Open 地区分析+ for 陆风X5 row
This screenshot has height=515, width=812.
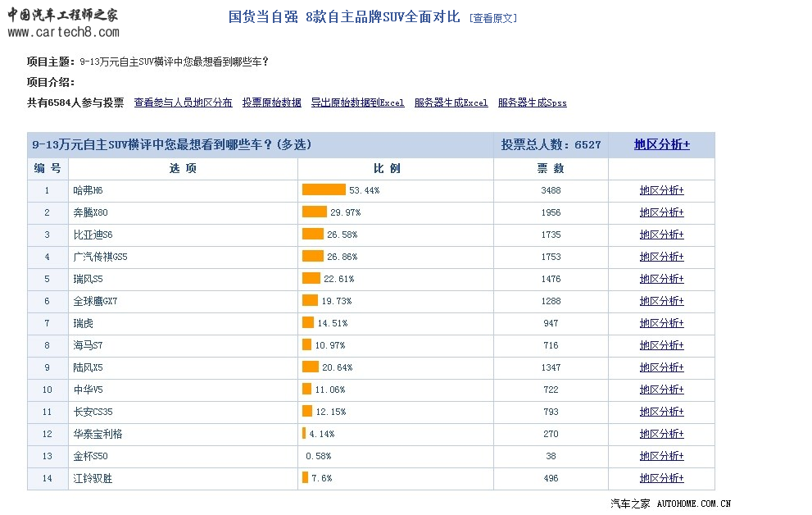tap(662, 367)
